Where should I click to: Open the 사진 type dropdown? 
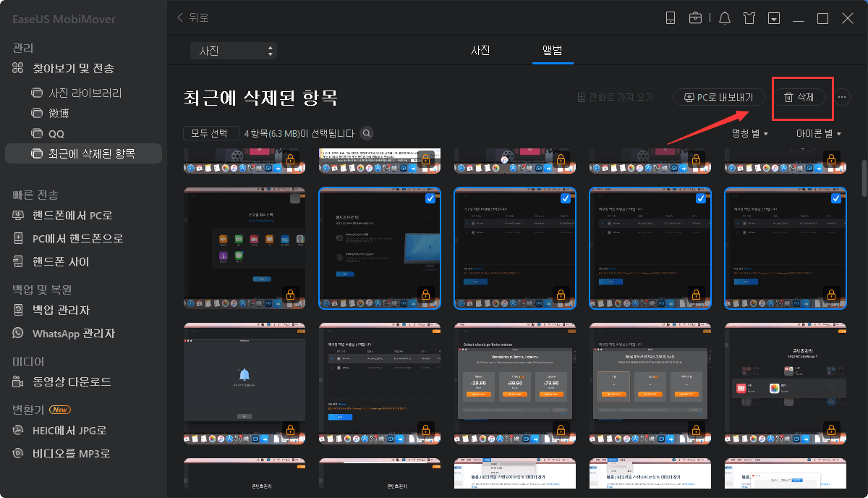coord(233,51)
